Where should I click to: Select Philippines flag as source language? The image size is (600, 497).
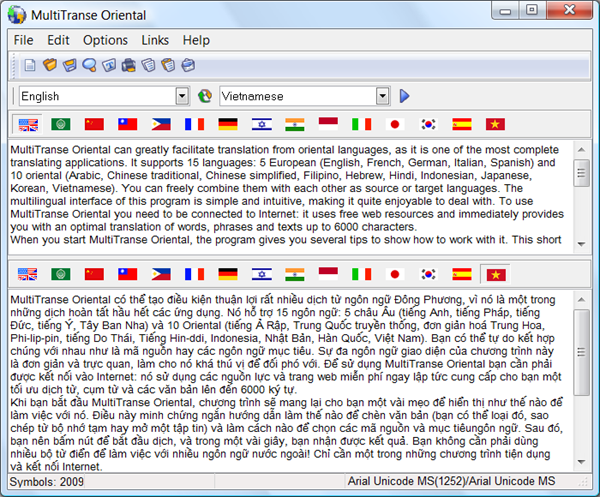click(x=161, y=124)
